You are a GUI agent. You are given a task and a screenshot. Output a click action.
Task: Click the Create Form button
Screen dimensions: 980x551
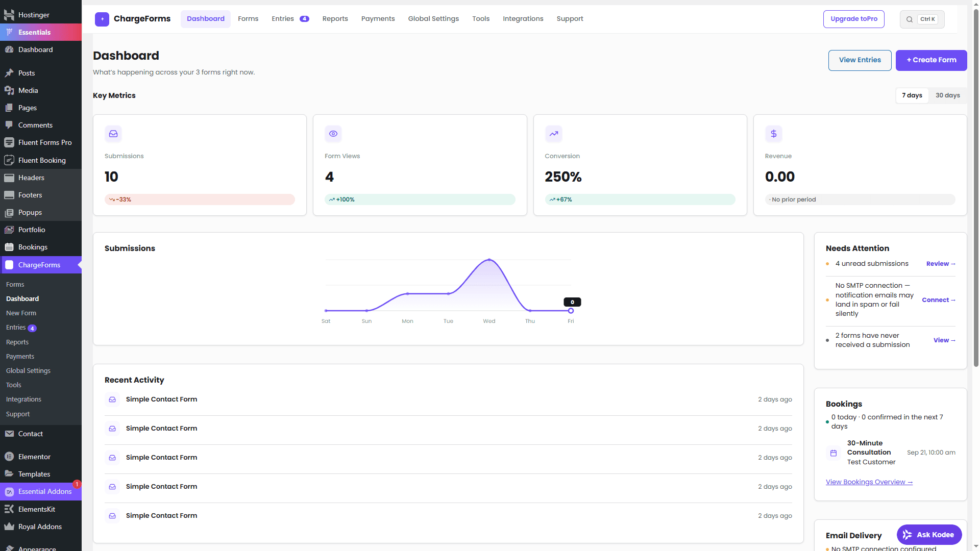click(932, 60)
